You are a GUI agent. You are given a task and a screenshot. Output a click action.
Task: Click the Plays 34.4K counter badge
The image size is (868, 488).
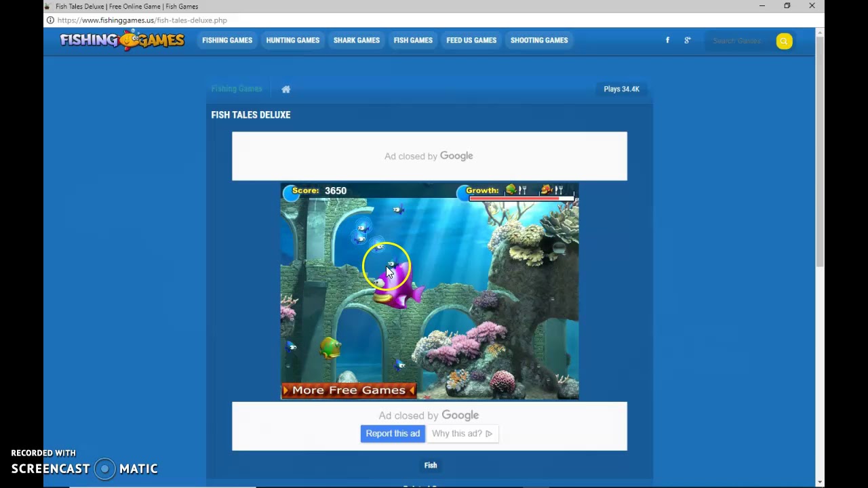(622, 89)
